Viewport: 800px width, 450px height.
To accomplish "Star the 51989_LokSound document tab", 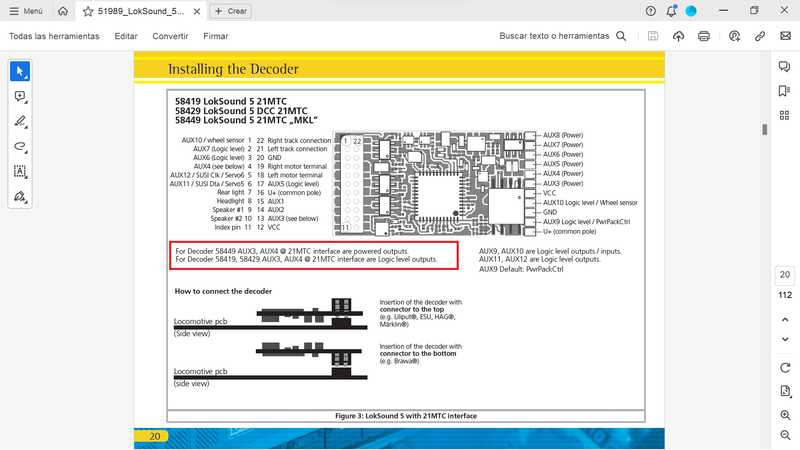I will (88, 11).
